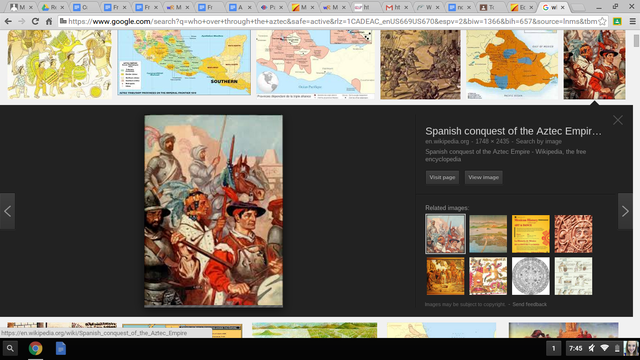
Task: Select the first related image of conquistadors
Action: (x=445, y=234)
